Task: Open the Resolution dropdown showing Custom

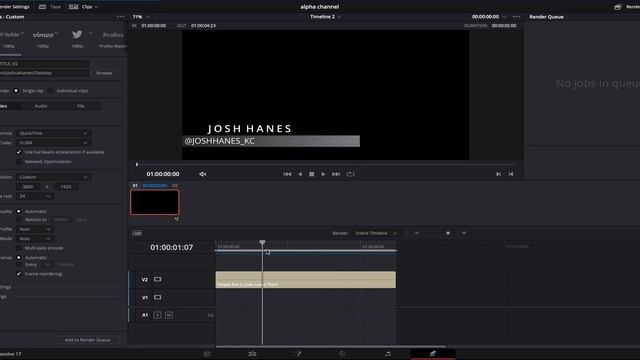Action: pyautogui.click(x=53, y=177)
